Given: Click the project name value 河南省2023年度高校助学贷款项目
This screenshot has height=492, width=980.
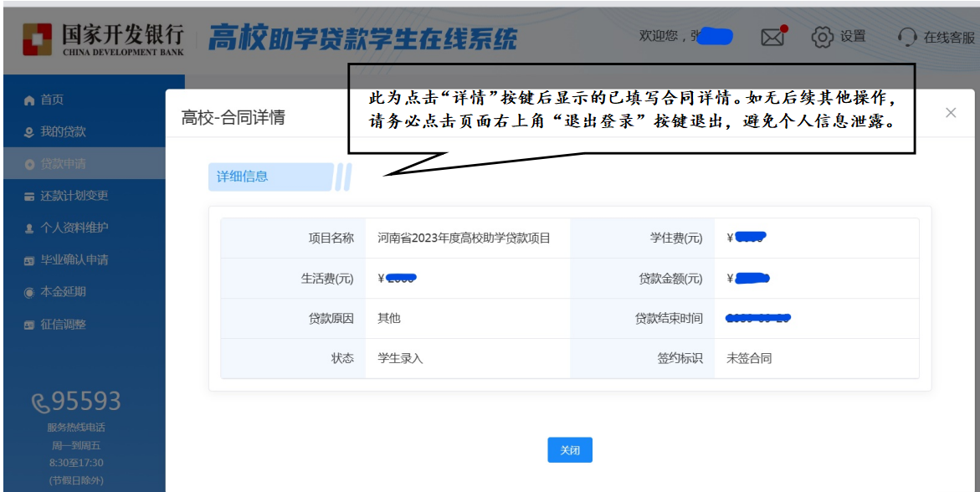Looking at the screenshot, I should pos(464,238).
